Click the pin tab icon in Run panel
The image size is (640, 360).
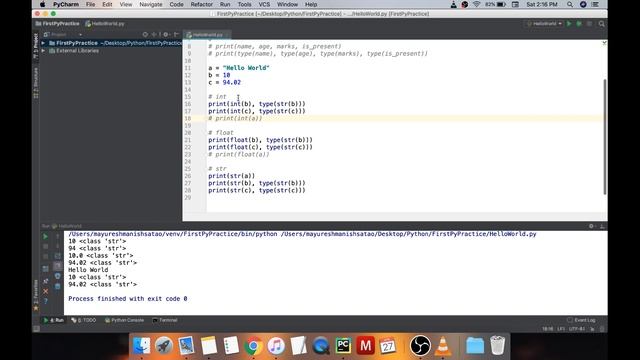click(x=45, y=281)
